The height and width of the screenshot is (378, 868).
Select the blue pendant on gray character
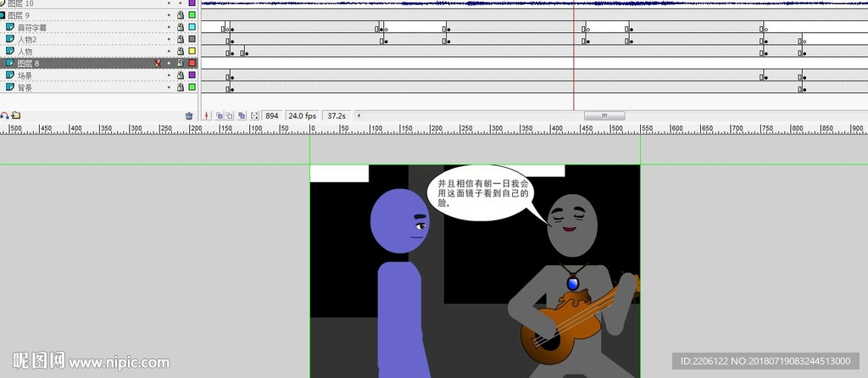tap(572, 283)
